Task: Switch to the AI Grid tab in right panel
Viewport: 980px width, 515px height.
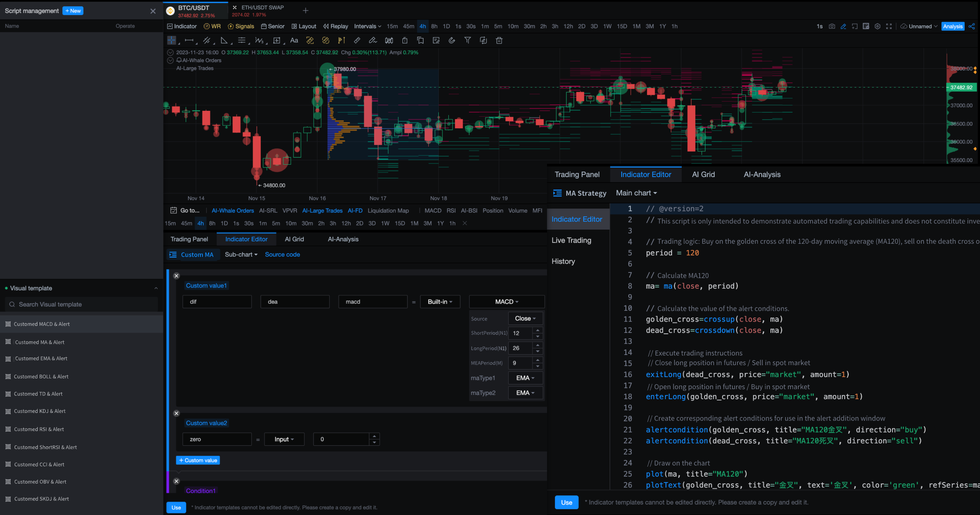Action: (703, 175)
